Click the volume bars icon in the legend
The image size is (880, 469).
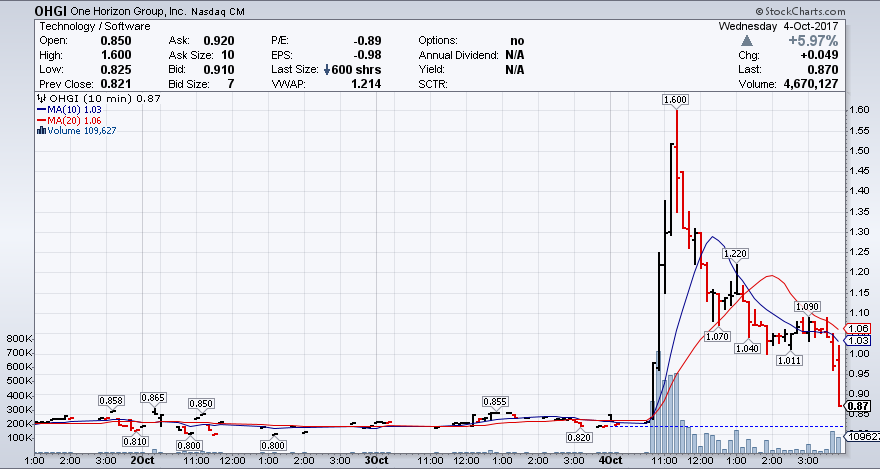pos(40,131)
